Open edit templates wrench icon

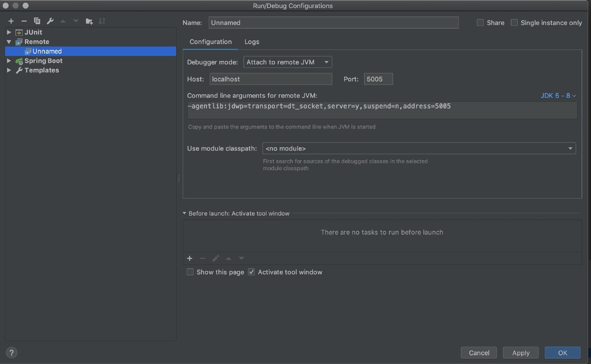[x=50, y=21]
